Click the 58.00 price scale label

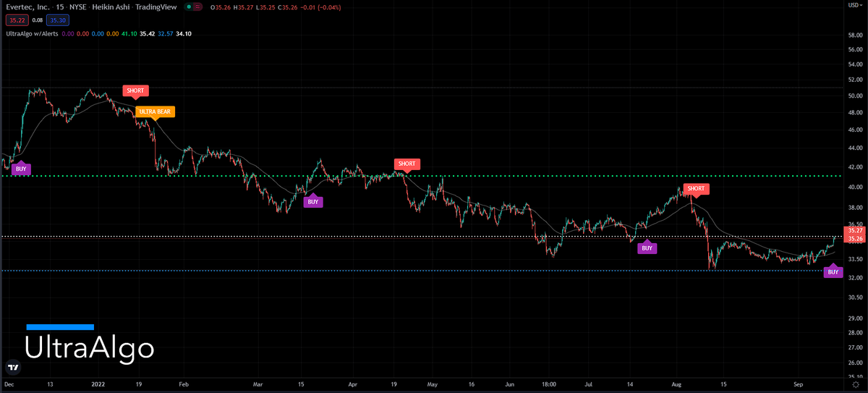coord(856,35)
